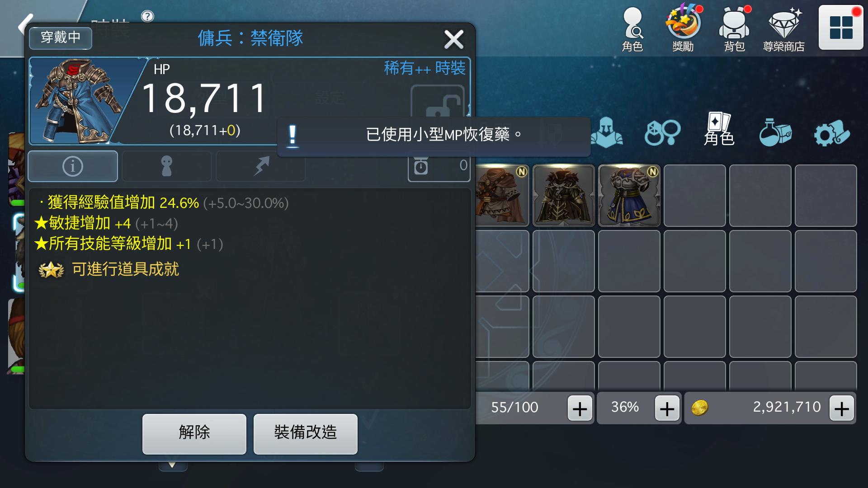Switch to the character silhouette tab
Image resolution: width=868 pixels, height=488 pixels.
167,166
